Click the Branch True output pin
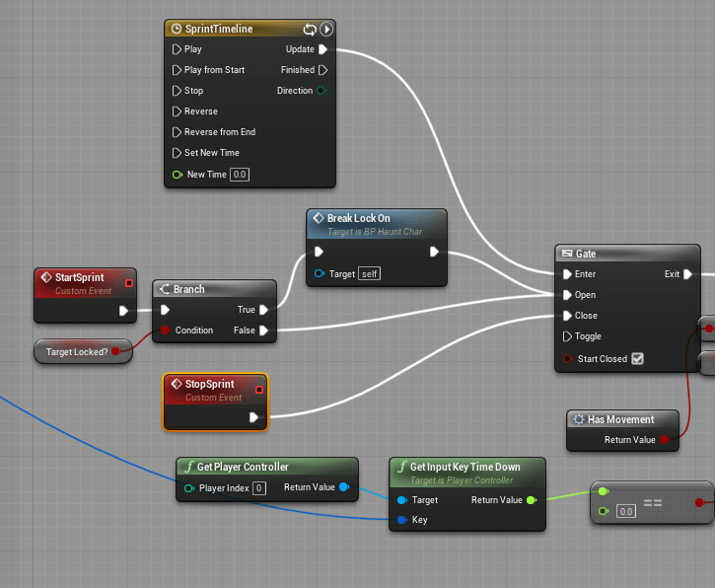 pyautogui.click(x=264, y=310)
